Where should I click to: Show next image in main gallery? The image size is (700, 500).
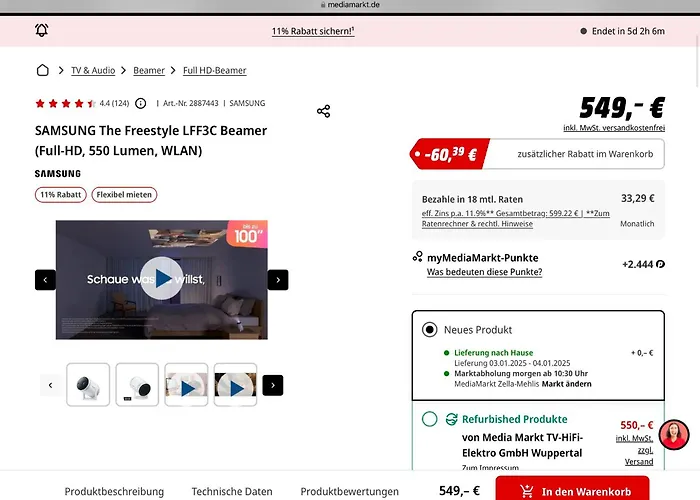point(278,280)
